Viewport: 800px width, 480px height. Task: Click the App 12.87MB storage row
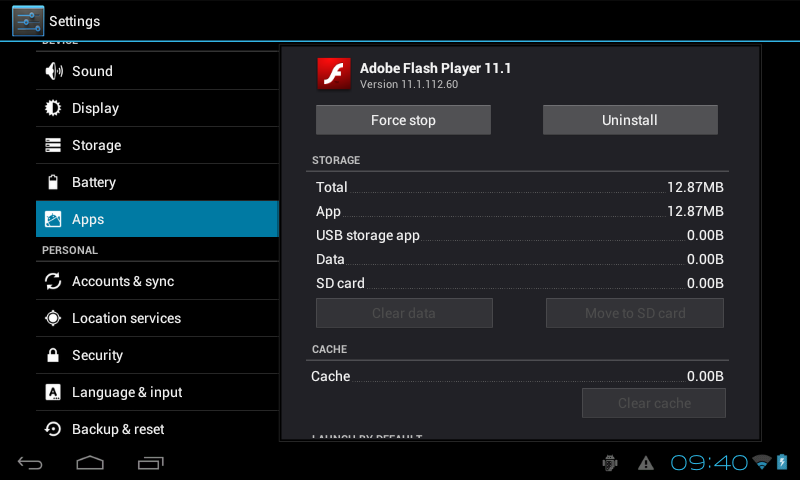click(519, 211)
